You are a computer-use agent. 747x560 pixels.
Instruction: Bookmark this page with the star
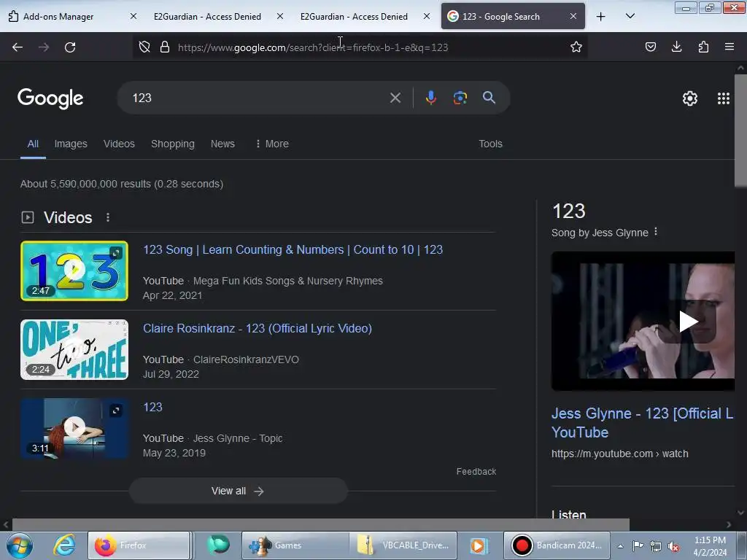click(576, 47)
